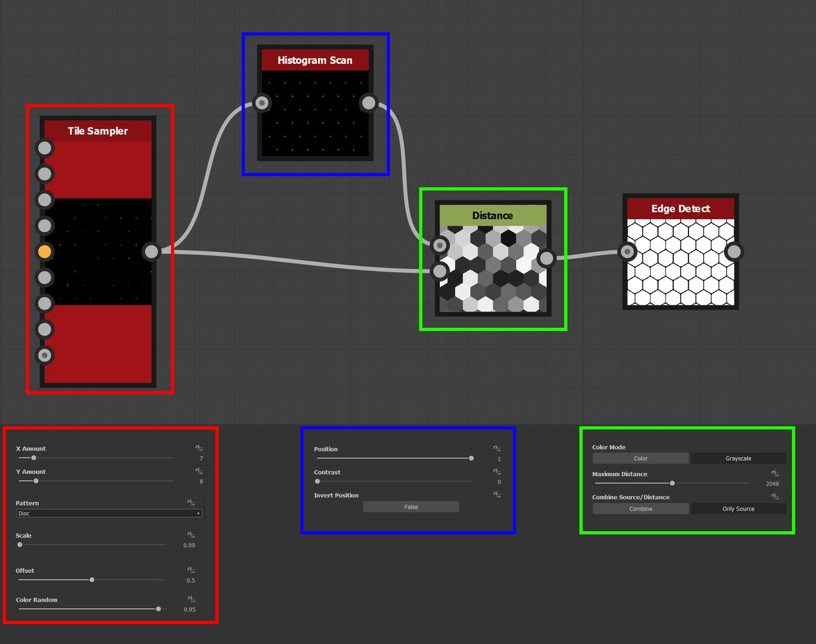Select the Distance node preview thumbnail
This screenshot has height=644, width=816.
[493, 268]
